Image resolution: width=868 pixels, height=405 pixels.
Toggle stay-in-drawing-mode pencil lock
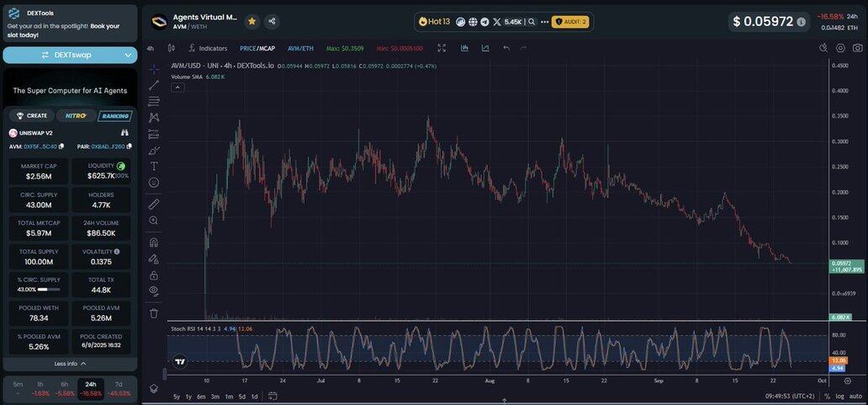pyautogui.click(x=154, y=258)
